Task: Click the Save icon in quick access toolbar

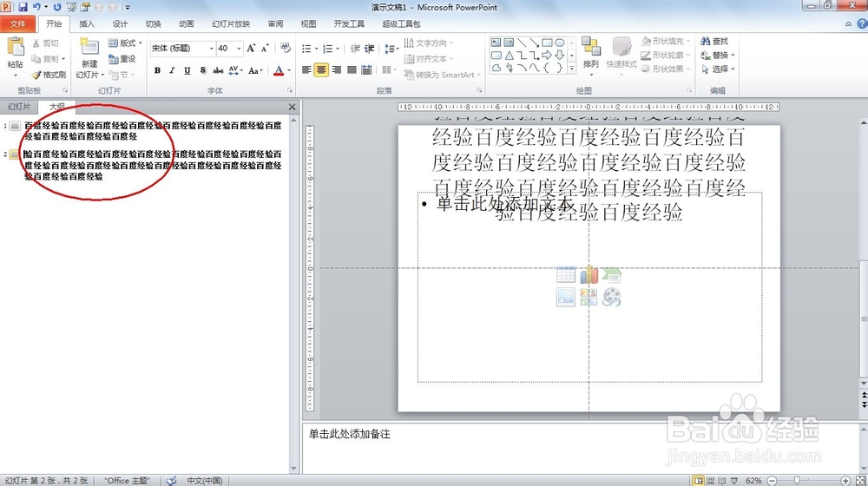Action: coord(23,7)
